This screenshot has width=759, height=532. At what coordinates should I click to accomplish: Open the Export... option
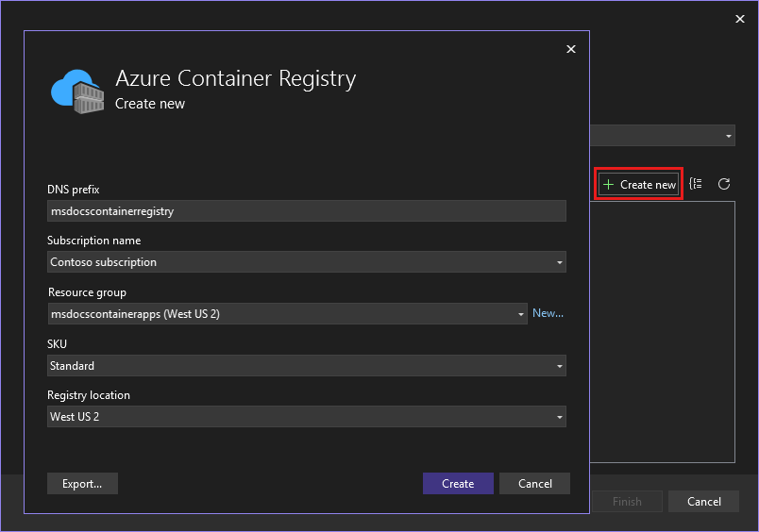coord(82,483)
